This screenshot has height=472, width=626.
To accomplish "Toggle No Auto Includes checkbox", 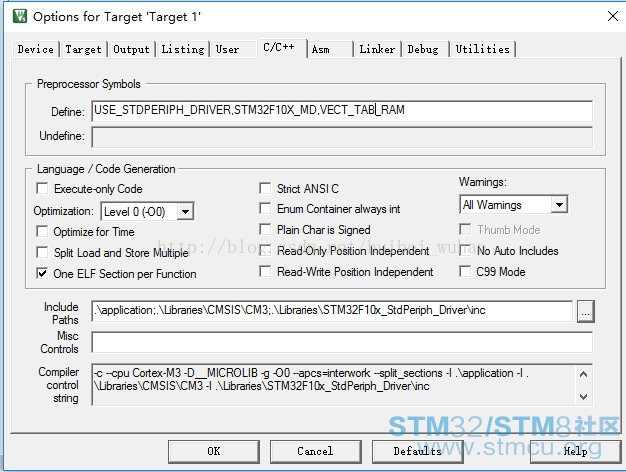I will 465,250.
